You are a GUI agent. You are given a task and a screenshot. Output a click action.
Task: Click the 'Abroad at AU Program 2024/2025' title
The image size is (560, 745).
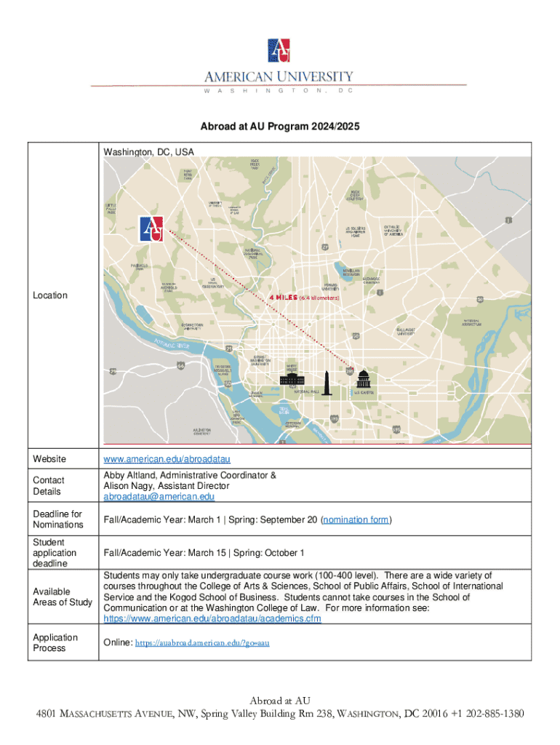(x=280, y=127)
